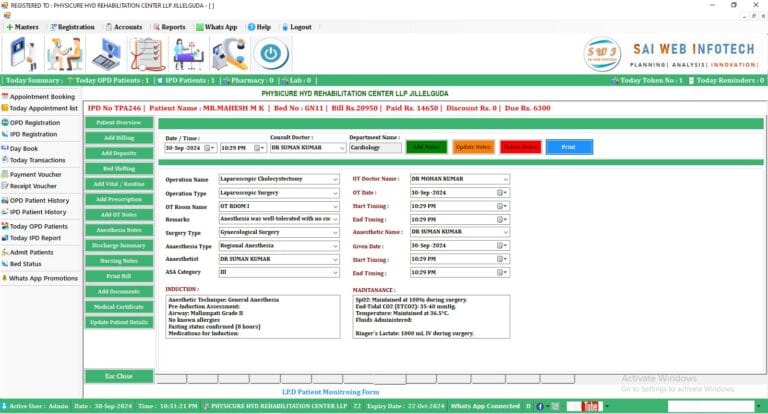Image resolution: width=768 pixels, height=414 pixels.
Task: Expand the Anaesthesia Type dropdown
Action: click(x=335, y=246)
